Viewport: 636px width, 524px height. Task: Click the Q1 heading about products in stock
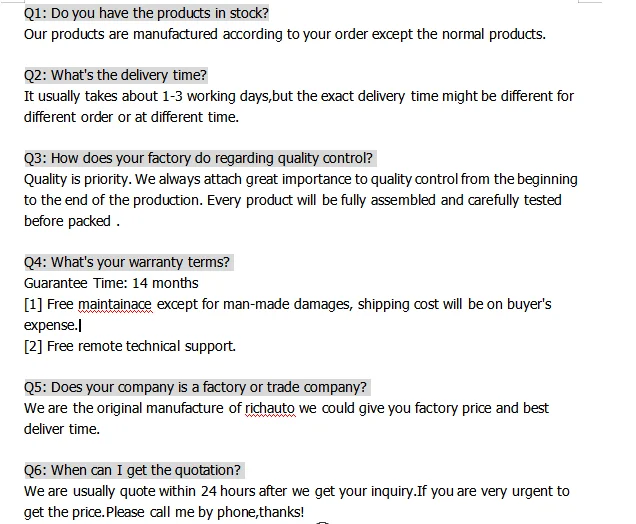pos(146,13)
